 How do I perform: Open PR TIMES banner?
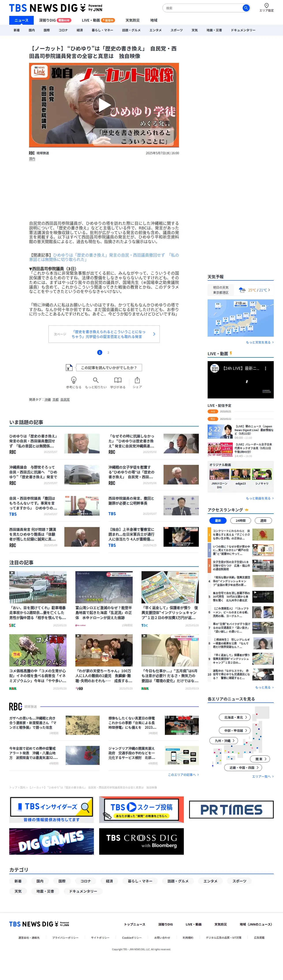point(231,809)
